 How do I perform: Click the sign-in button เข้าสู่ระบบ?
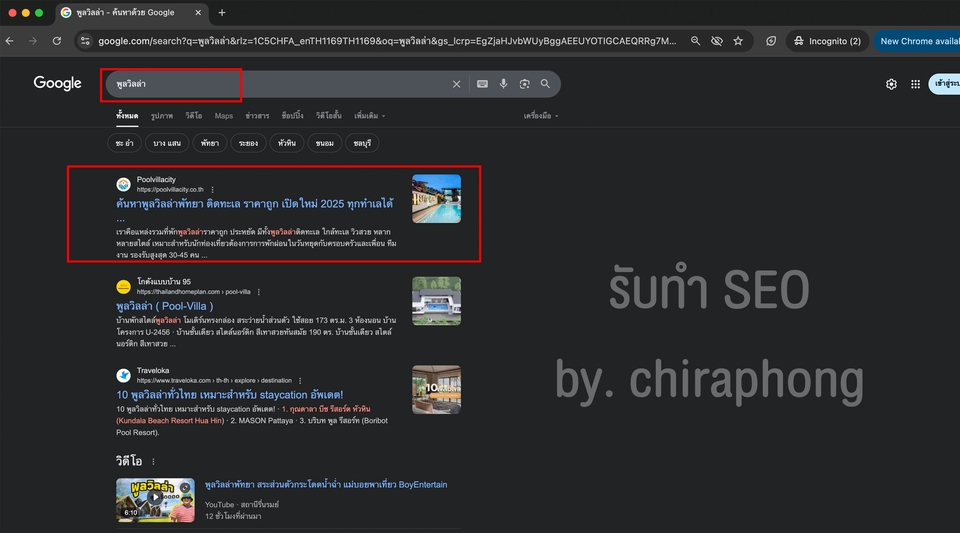[x=945, y=84]
